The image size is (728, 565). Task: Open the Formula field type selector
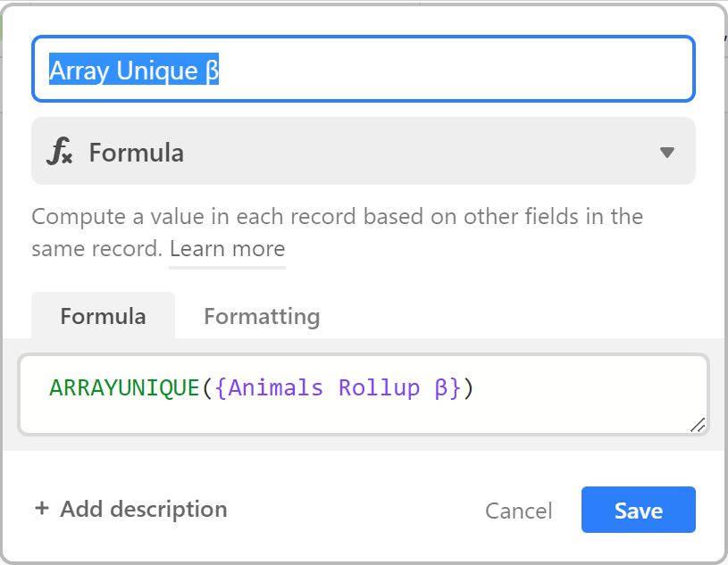click(x=363, y=151)
